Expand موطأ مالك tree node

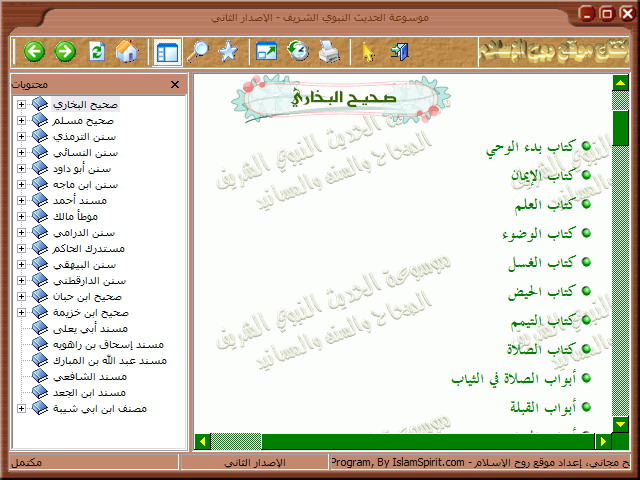tap(21, 216)
